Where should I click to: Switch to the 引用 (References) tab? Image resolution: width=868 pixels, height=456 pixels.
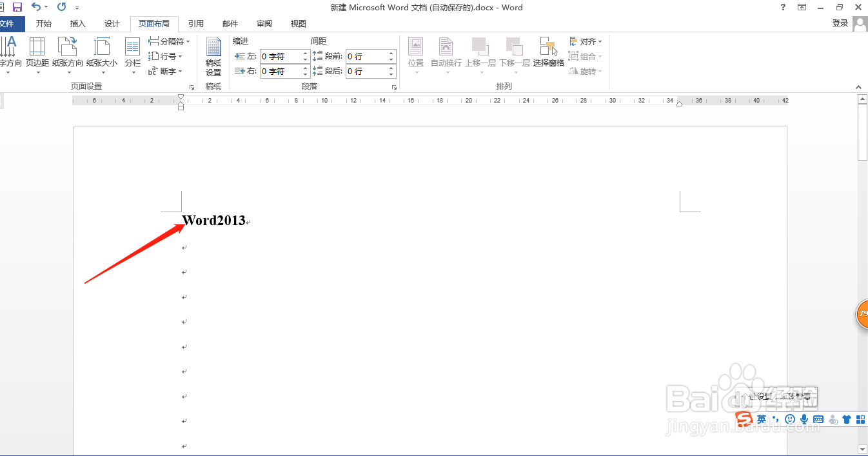pos(196,24)
